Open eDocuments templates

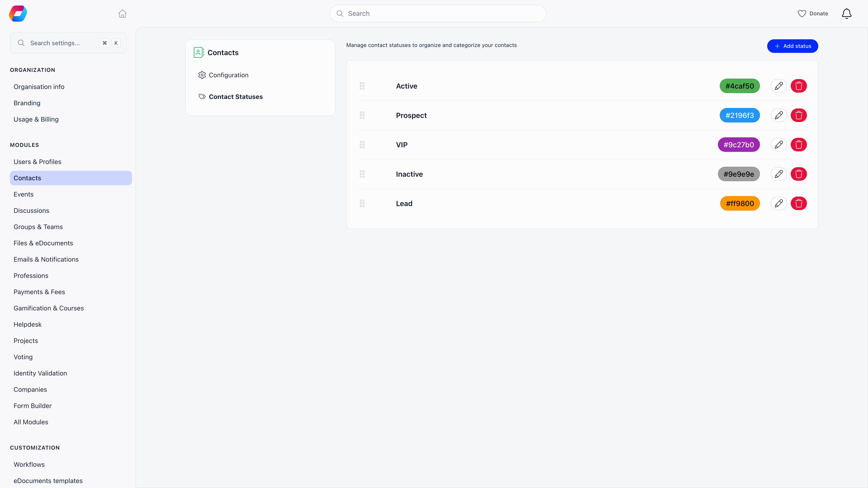pyautogui.click(x=48, y=481)
